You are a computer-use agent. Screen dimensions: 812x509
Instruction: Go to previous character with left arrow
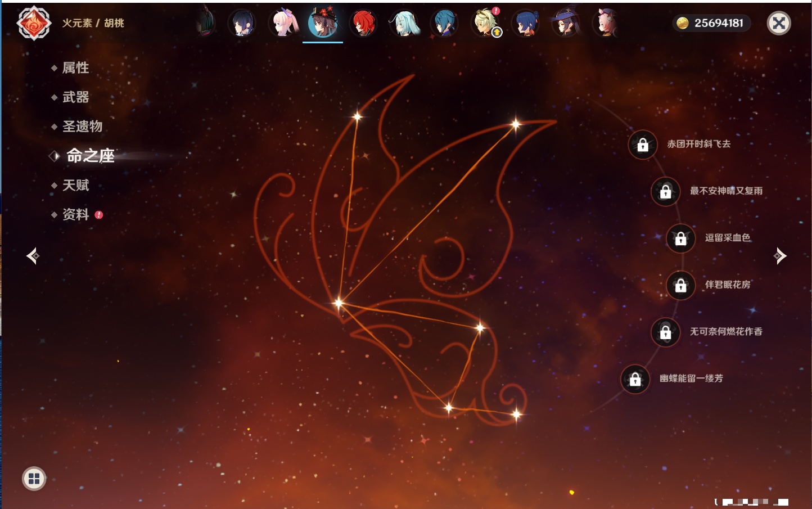(33, 256)
